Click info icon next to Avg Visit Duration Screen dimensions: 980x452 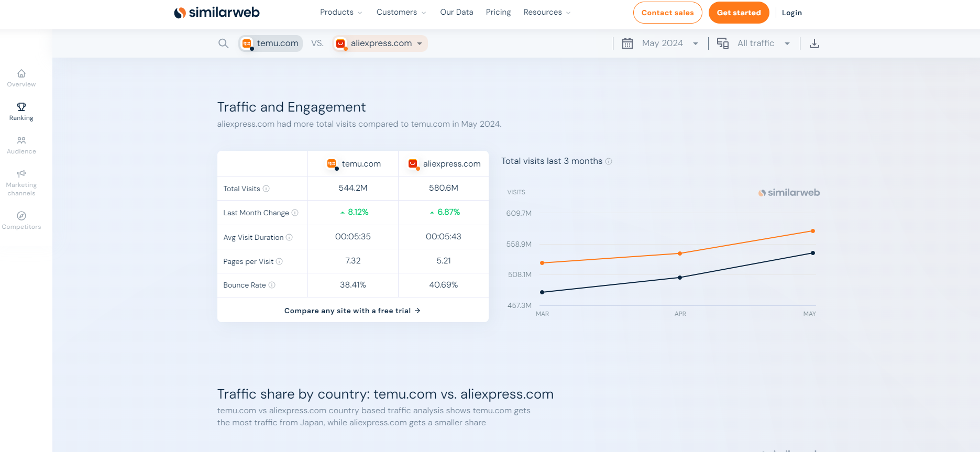click(289, 237)
